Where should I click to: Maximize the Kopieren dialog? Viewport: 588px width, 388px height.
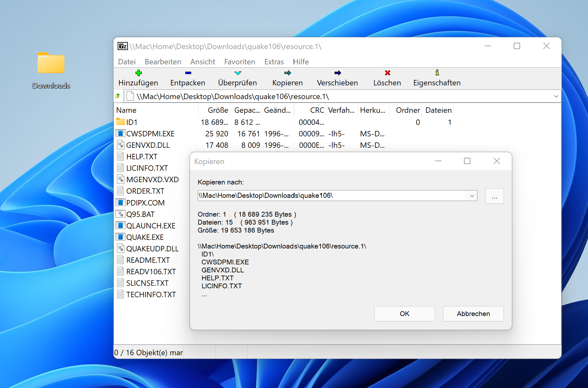(x=467, y=161)
